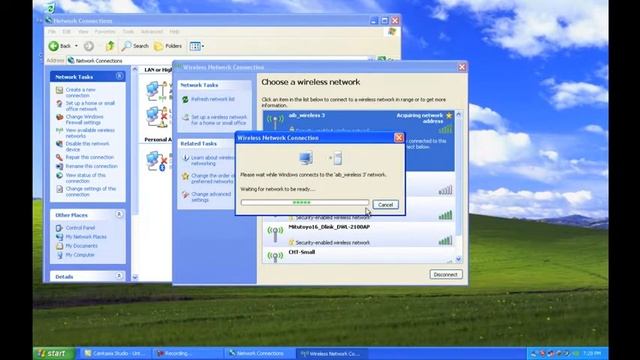Click View status of this connection
The width and height of the screenshot is (640, 360).
click(86, 178)
